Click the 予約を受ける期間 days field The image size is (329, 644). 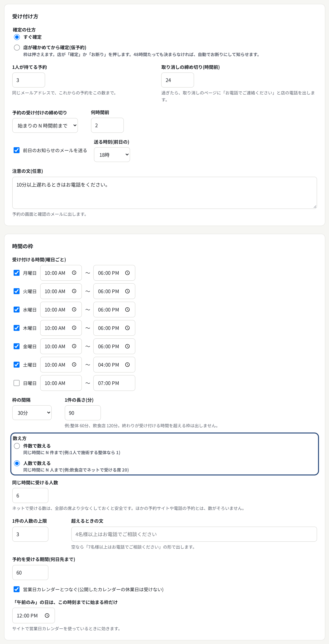30,573
